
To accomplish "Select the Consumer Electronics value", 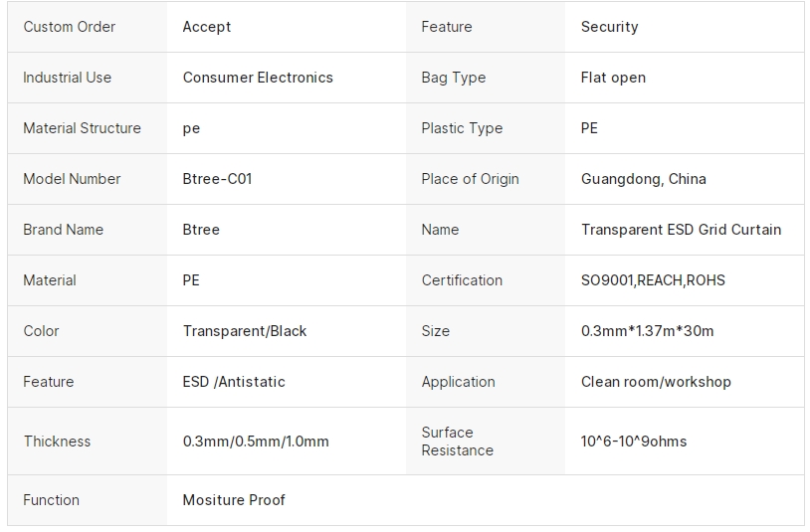I will [258, 78].
